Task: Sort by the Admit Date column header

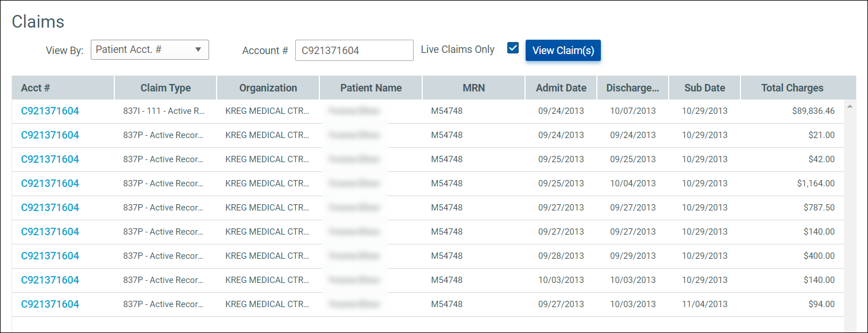Action: click(x=561, y=87)
